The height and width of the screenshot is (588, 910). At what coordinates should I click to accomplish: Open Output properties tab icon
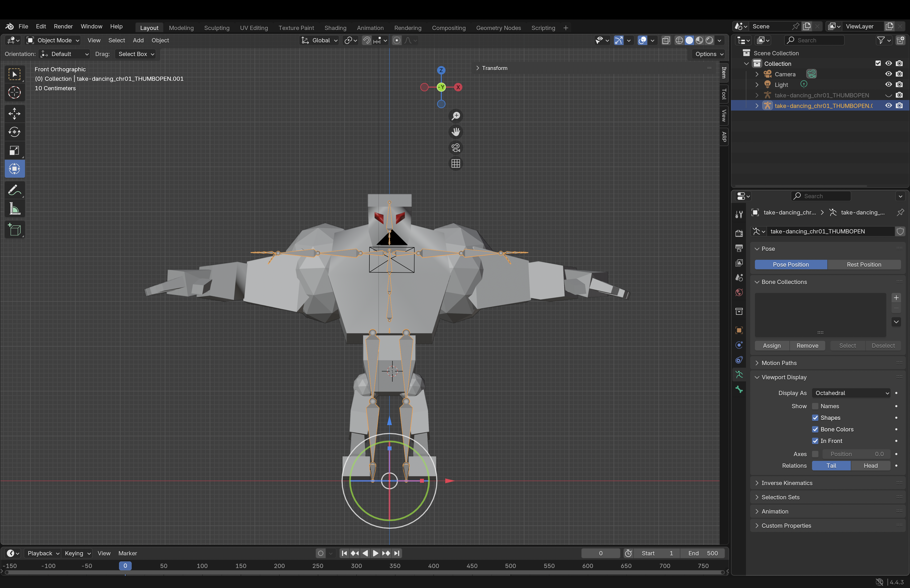point(739,248)
